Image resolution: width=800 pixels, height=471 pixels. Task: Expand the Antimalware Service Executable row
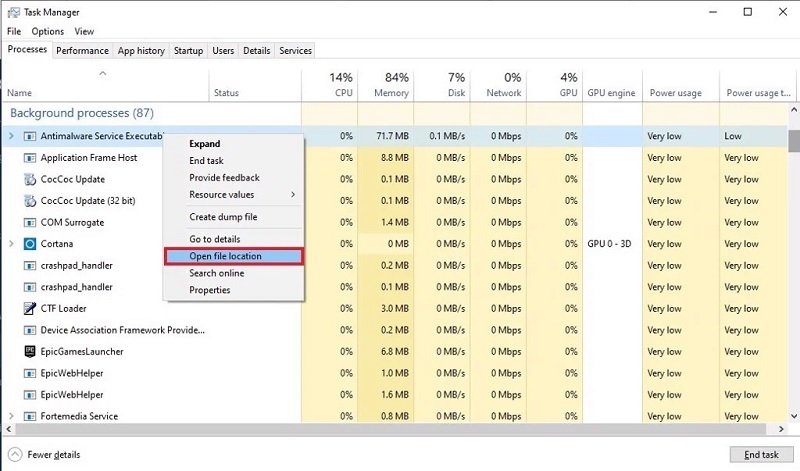11,136
